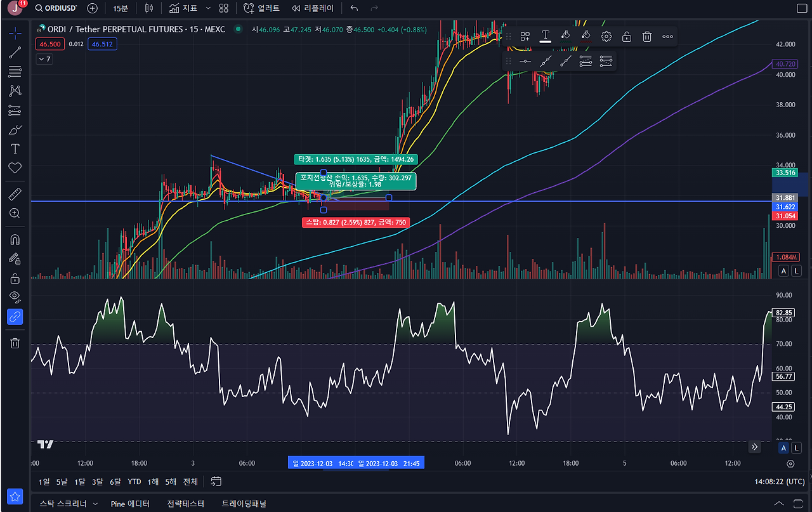Undo the last action
The height and width of the screenshot is (512, 812).
point(354,8)
